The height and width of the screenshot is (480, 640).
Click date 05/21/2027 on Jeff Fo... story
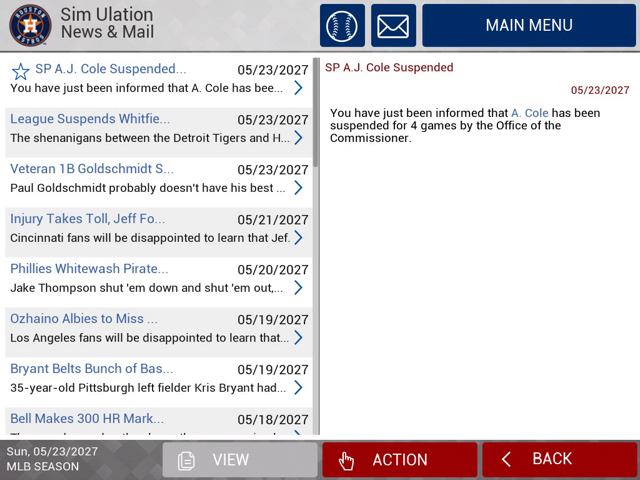[273, 220]
